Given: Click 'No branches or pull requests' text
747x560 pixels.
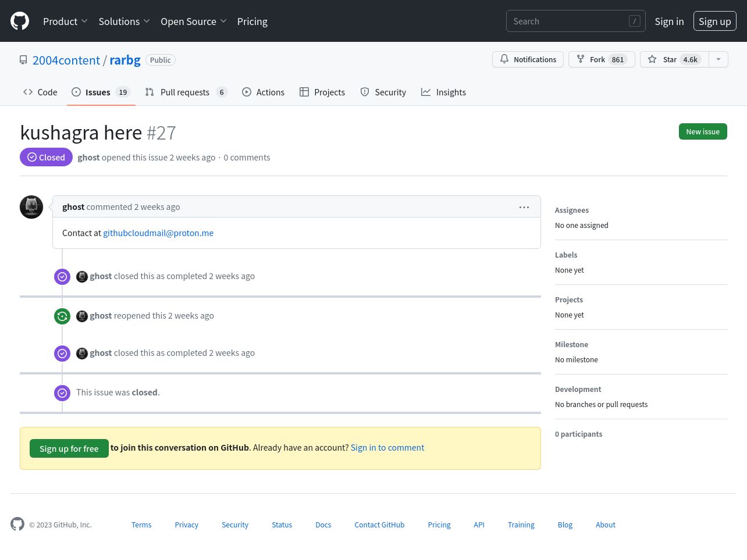Looking at the screenshot, I should (601, 405).
